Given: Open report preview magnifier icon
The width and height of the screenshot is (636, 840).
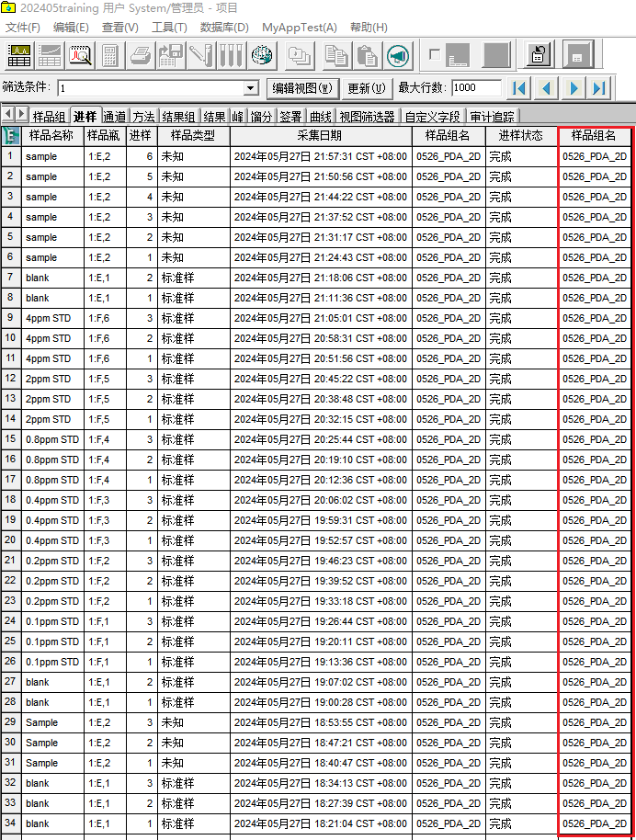Looking at the screenshot, I should [80, 56].
